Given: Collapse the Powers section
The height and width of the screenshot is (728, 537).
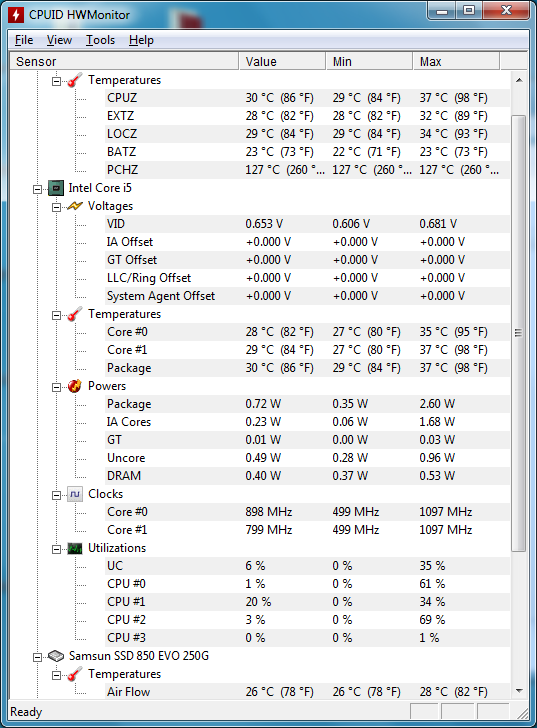Looking at the screenshot, I should [56, 387].
